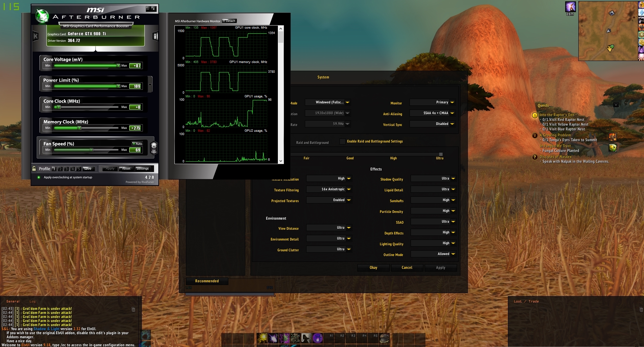Switch to the General chat tab
The image size is (644, 347).
coord(13,302)
